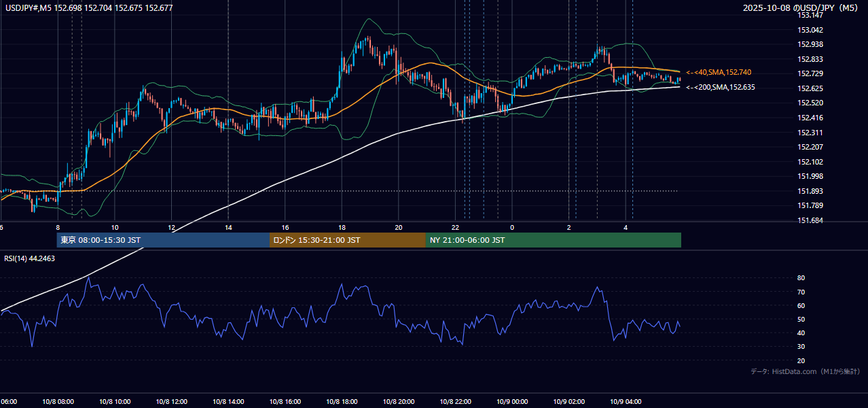868x408 pixels.
Task: Select bottom axis time 10/8 14:00
Action: point(228,402)
